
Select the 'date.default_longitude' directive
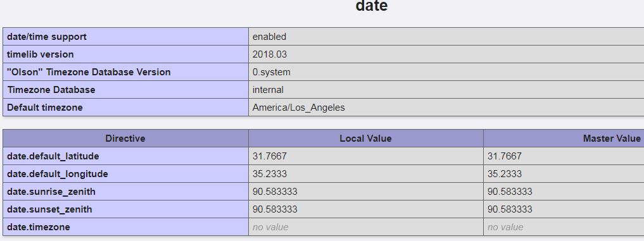point(58,174)
